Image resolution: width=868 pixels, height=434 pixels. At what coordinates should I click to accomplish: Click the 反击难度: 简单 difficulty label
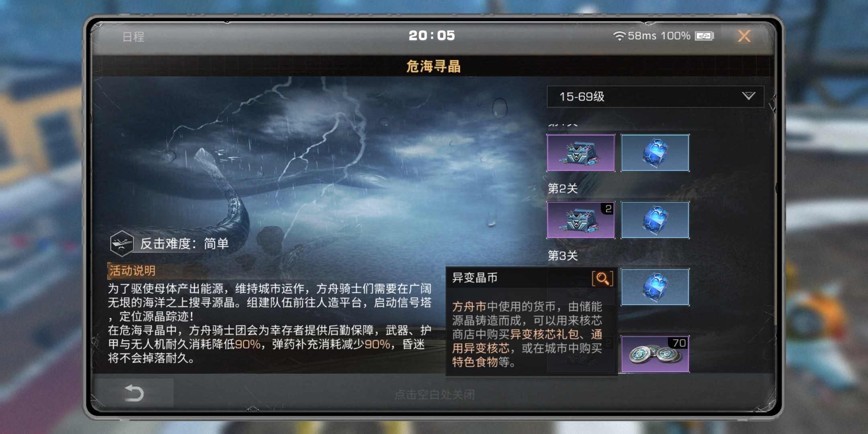click(x=184, y=244)
